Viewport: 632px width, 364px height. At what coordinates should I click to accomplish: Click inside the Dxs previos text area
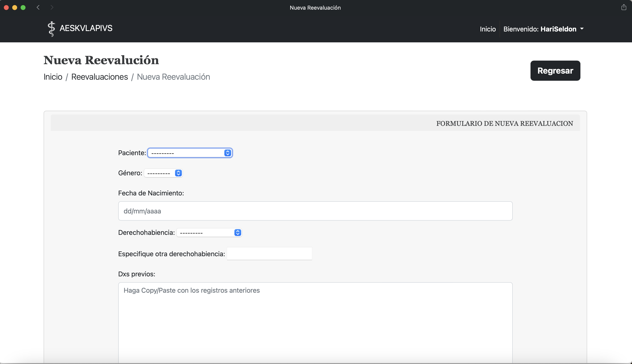pos(315,322)
